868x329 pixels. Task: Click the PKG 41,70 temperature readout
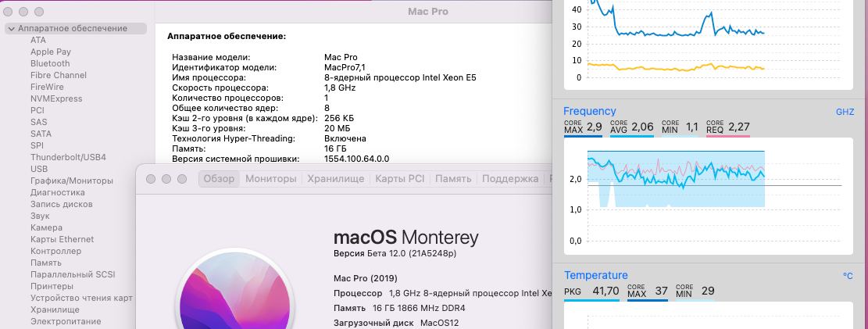tap(591, 291)
